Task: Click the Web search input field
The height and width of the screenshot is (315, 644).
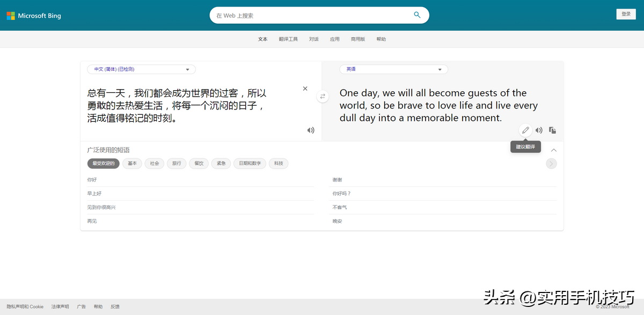Action: tap(311, 16)
